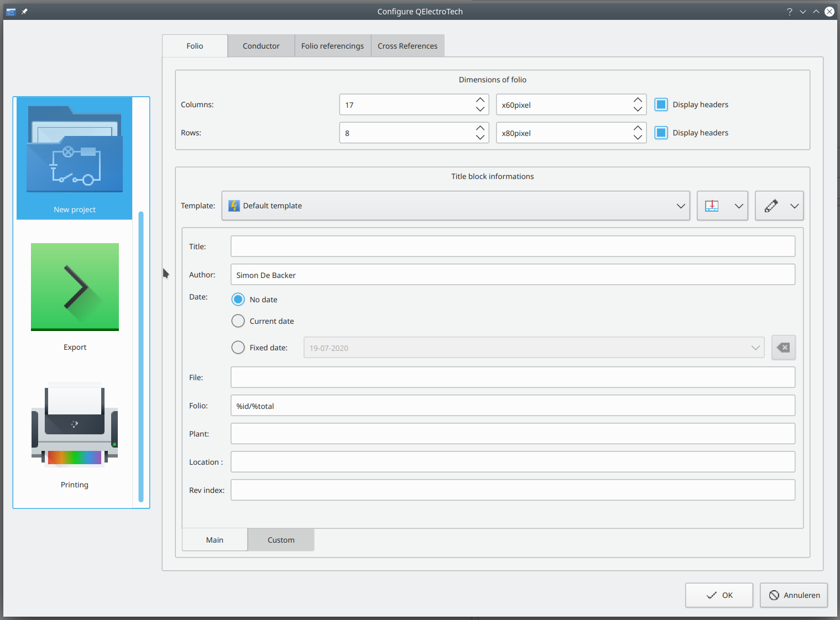Click the help question mark in title bar
This screenshot has width=840, height=620.
[x=789, y=12]
